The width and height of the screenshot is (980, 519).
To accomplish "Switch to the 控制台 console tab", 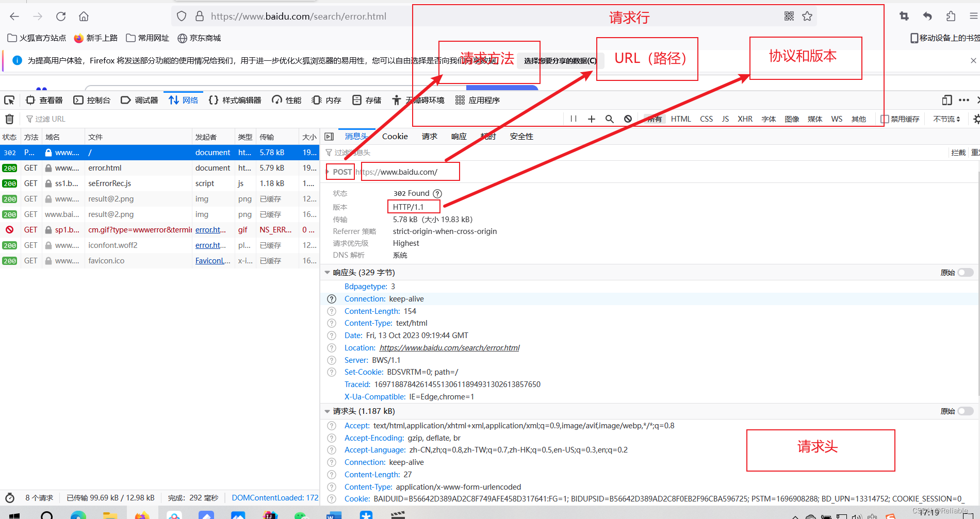I will click(92, 100).
